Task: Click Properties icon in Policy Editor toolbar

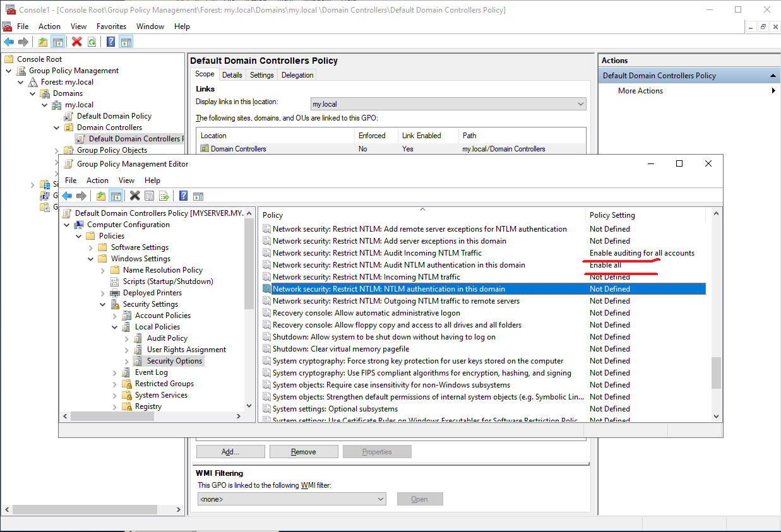Action: 149,196
